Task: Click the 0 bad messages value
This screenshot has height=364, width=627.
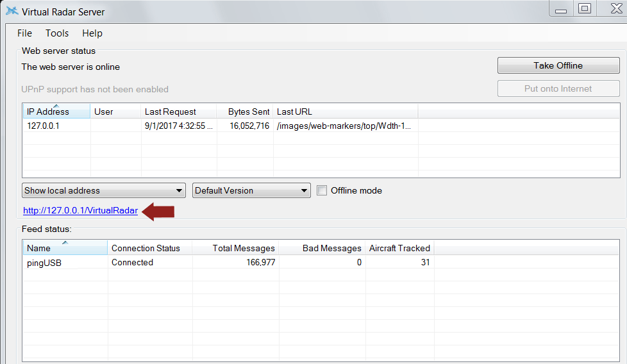Action: (x=359, y=263)
